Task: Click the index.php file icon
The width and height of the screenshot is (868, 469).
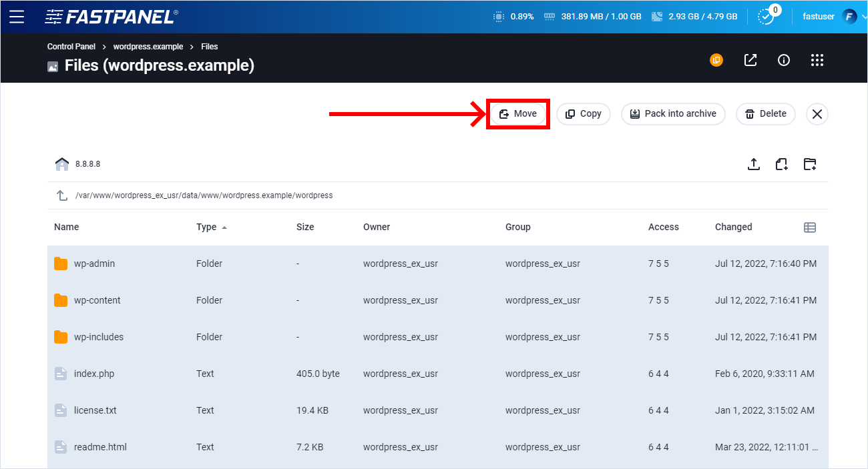Action: (x=61, y=374)
